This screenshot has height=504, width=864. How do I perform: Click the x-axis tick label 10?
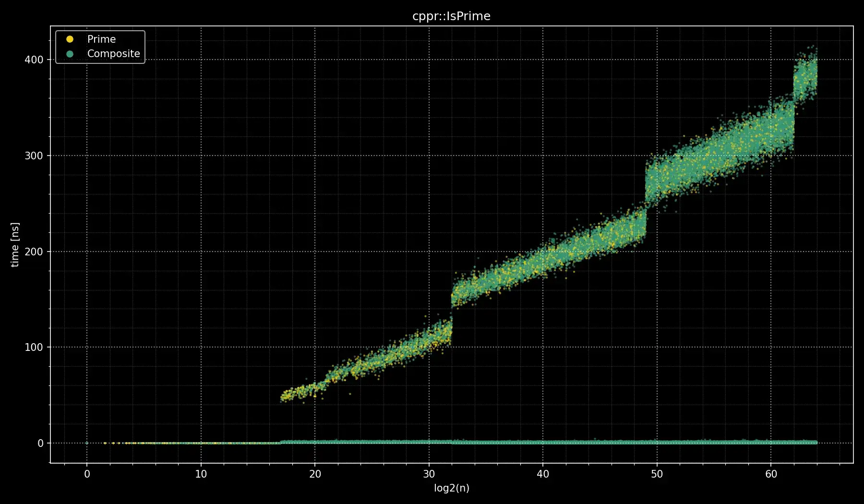[201, 474]
